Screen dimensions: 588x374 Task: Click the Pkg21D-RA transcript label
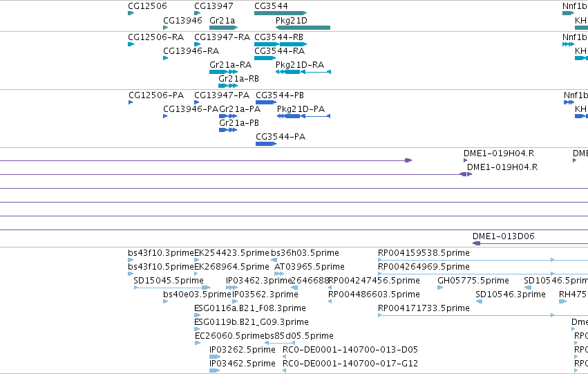click(x=300, y=65)
